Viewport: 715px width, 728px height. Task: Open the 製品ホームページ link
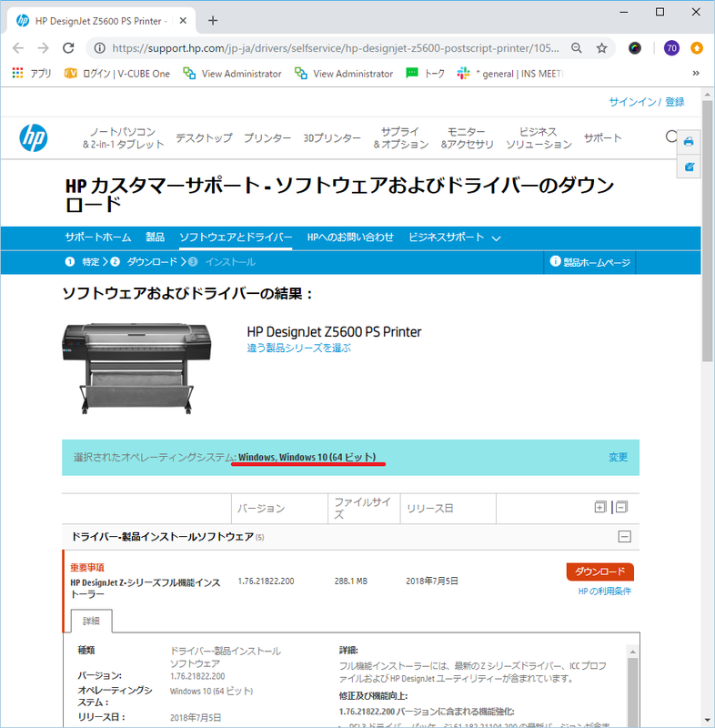(x=590, y=262)
